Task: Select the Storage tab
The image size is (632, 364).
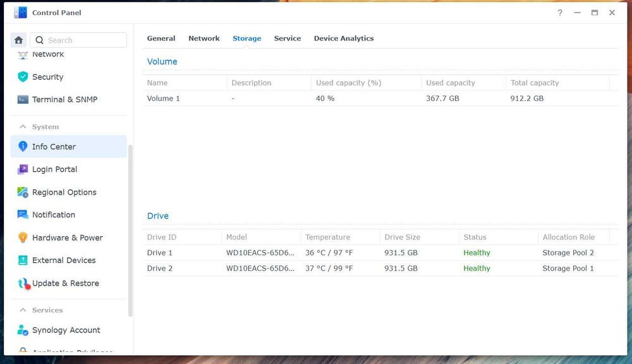Action: coord(246,39)
